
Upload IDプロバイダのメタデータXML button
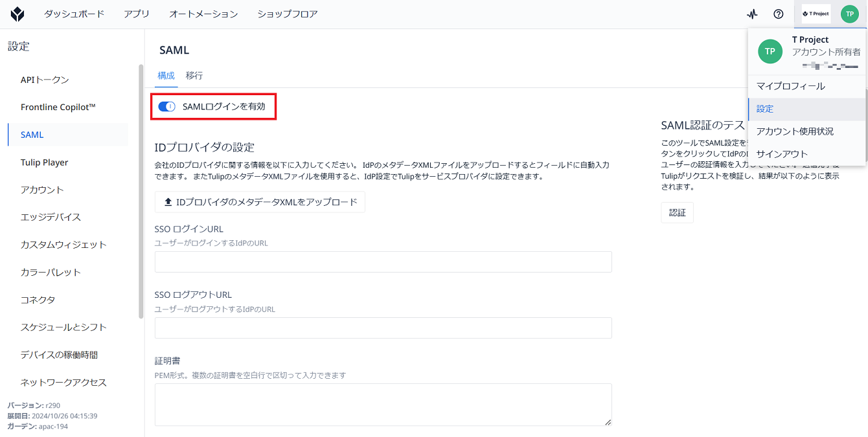260,202
